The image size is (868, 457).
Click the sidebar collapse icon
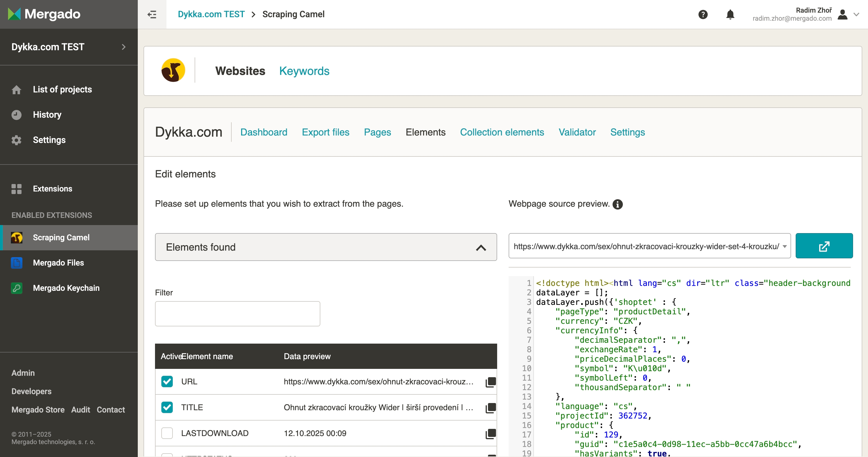click(x=152, y=14)
